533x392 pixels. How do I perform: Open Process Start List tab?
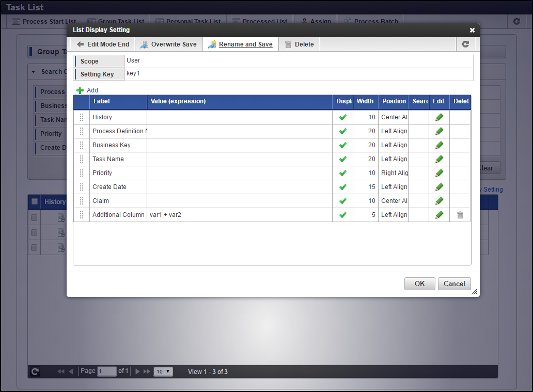pyautogui.click(x=44, y=21)
